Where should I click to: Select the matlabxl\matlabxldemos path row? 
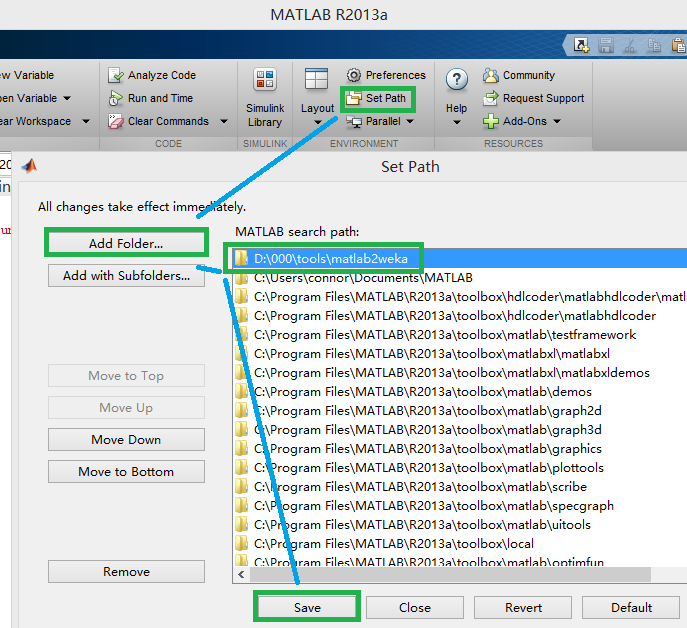tap(460, 373)
